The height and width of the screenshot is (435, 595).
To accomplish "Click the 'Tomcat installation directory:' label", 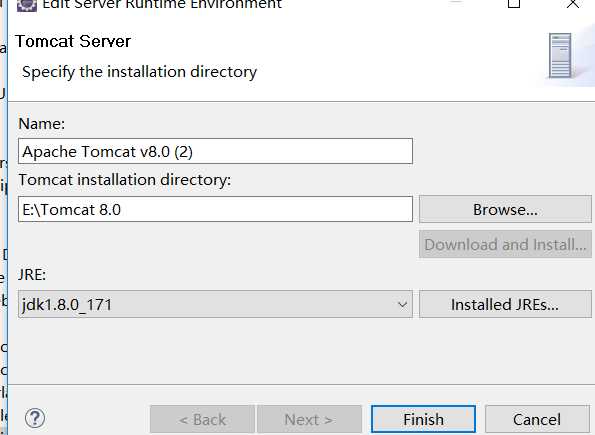I will pos(124,180).
